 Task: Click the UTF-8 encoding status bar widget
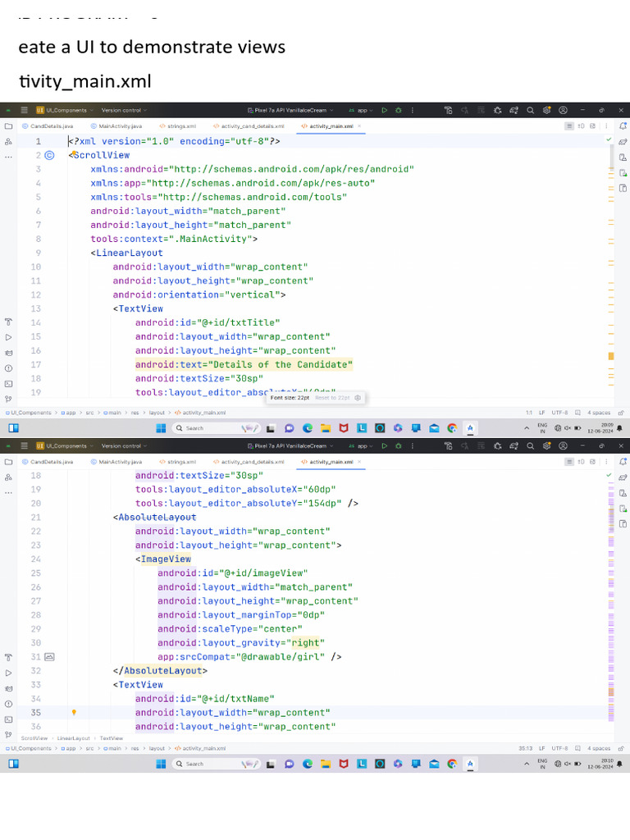560,413
